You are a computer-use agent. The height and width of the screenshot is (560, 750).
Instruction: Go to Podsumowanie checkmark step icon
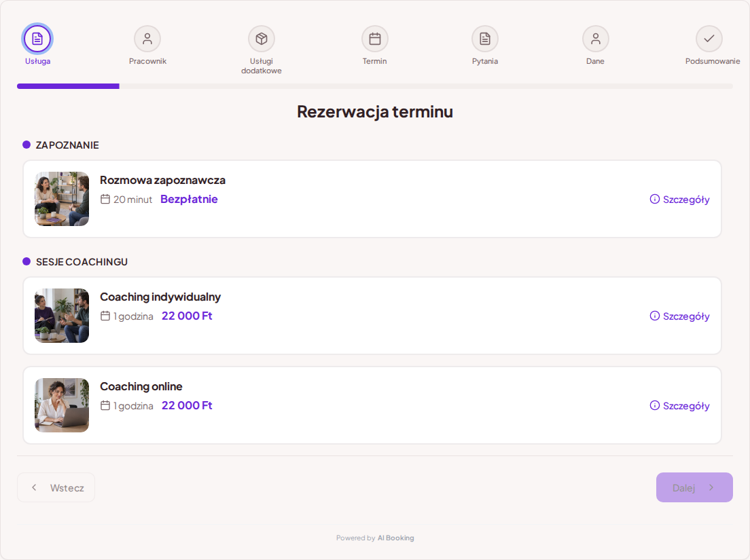coord(709,39)
